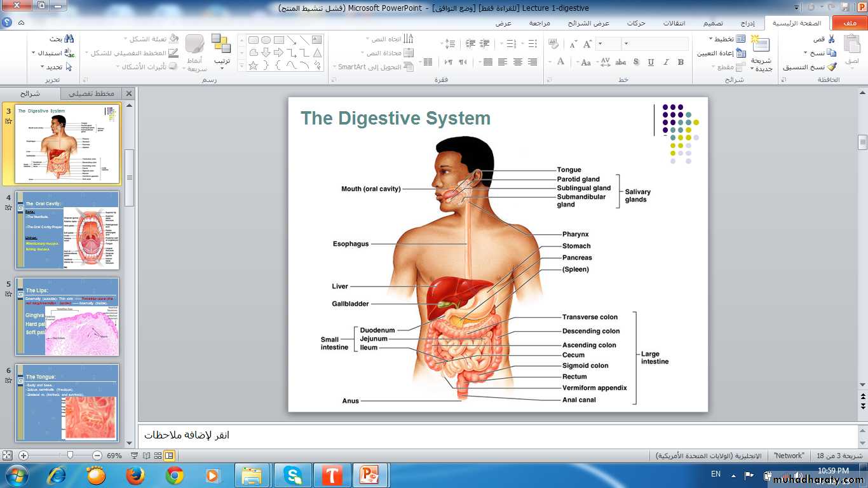Select the Oral Cavity slide 4 thumbnail

click(67, 230)
